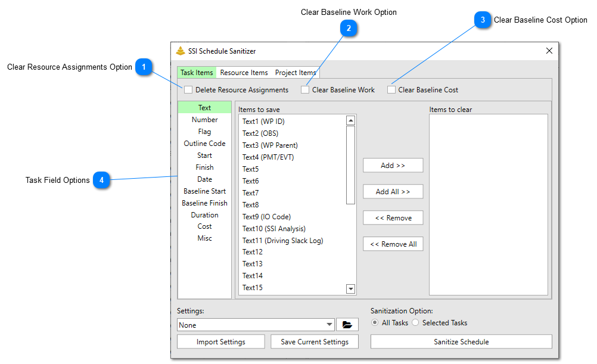Choose the Outline Code field category

204,143
